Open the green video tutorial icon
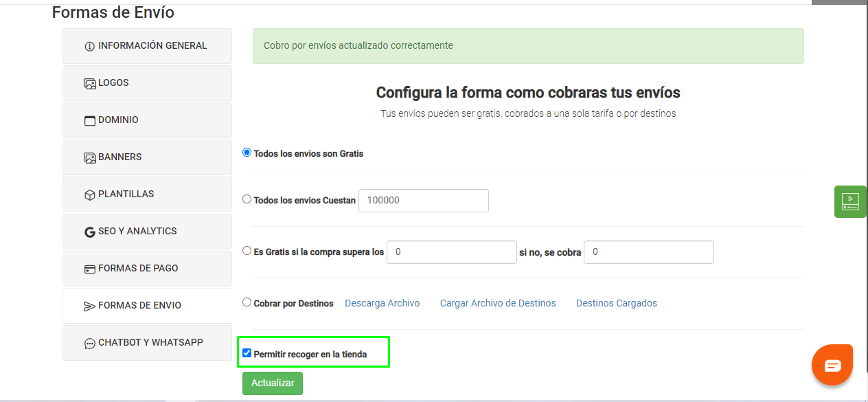 pyautogui.click(x=850, y=201)
